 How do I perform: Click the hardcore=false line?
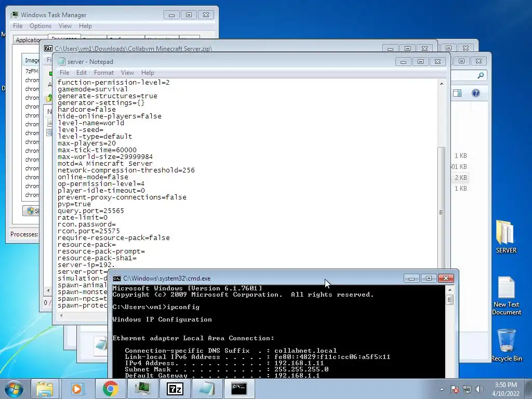(87, 110)
